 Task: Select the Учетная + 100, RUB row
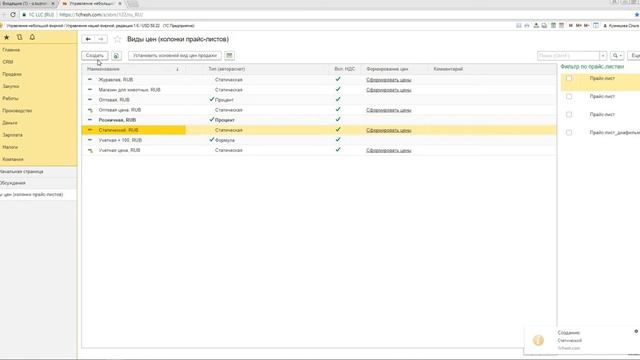tap(319, 140)
